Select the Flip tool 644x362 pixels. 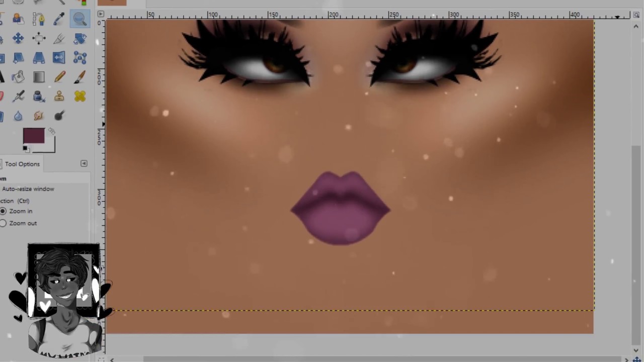[x=59, y=58]
